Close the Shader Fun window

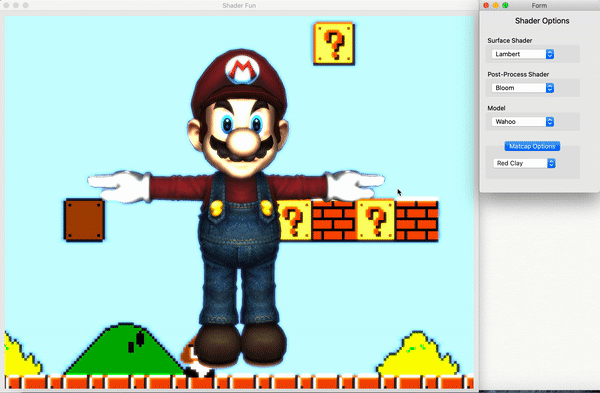point(6,5)
